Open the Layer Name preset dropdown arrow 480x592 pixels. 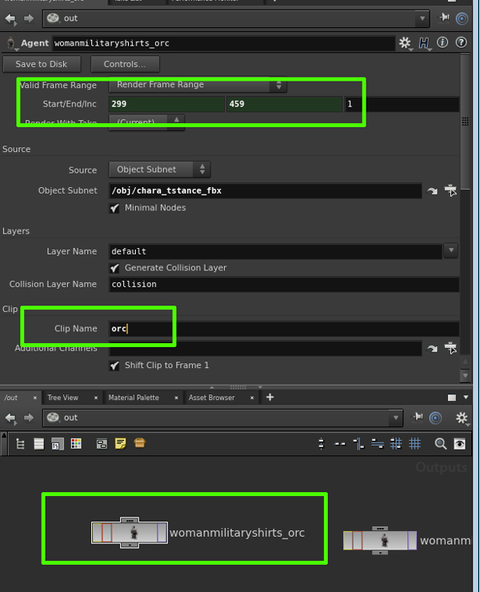point(451,250)
